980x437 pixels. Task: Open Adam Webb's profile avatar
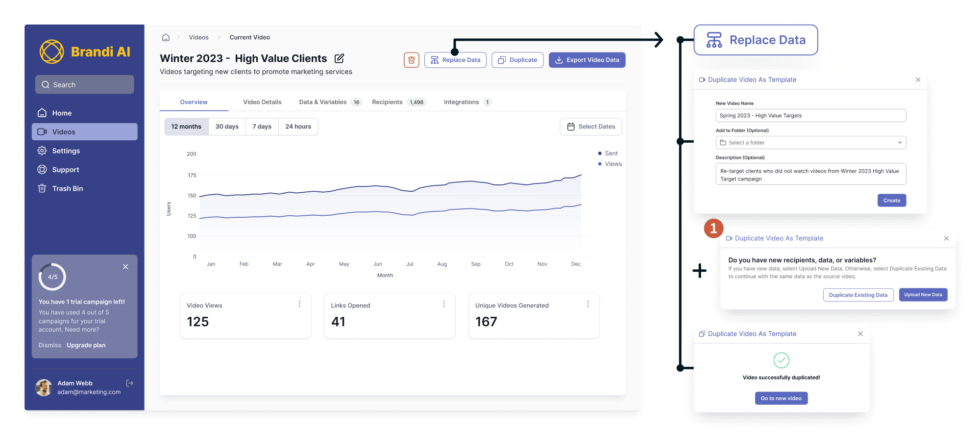[44, 387]
